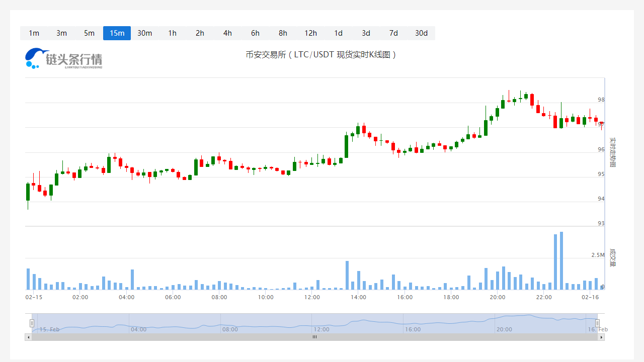Viewport: 644px width, 362px height.
Task: Choose the 7d interval
Action: pyautogui.click(x=393, y=33)
